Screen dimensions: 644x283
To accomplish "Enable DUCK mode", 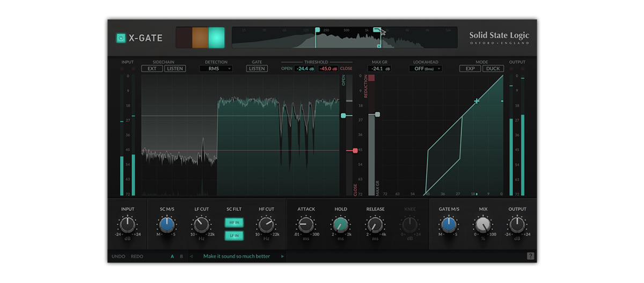I will (493, 69).
